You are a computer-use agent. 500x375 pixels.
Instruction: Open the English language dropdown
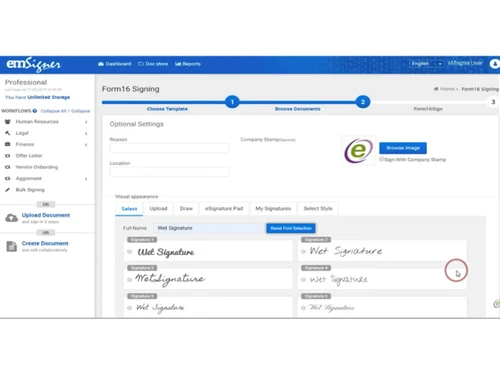(x=427, y=63)
